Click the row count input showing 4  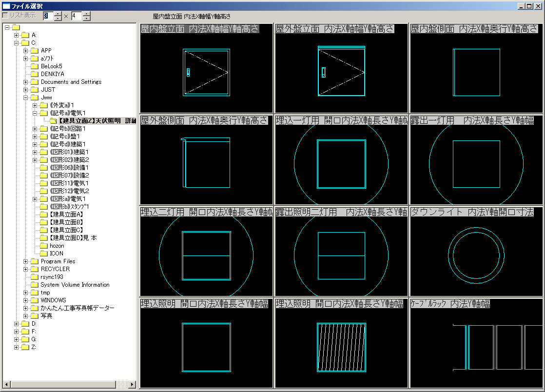pos(76,16)
